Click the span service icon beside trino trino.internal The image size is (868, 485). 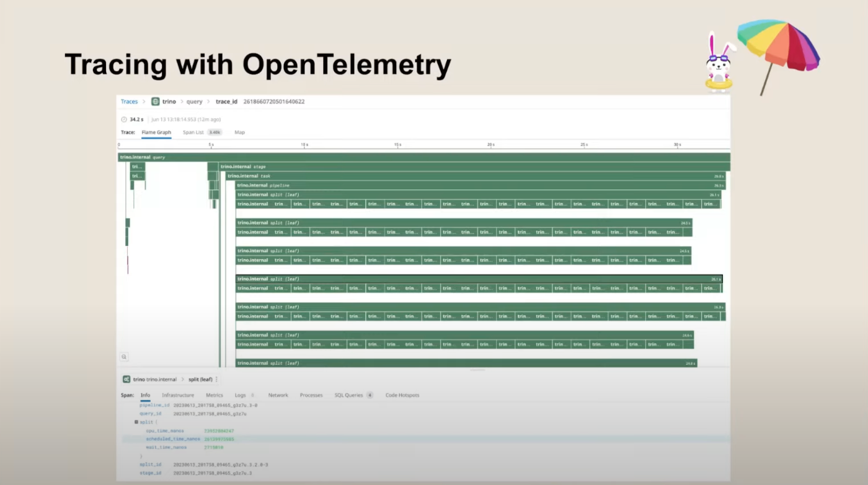click(126, 379)
